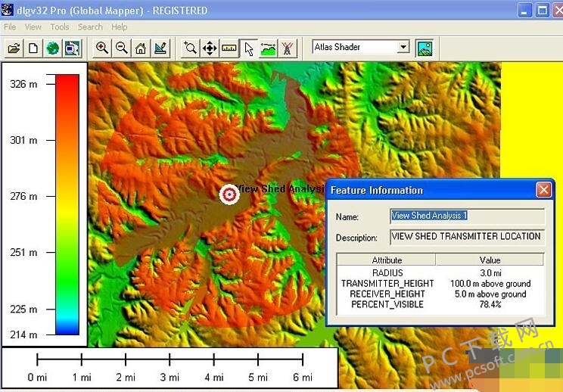The width and height of the screenshot is (563, 392).
Task: Select the TRANSMITTER_HEIGHT attribute row
Action: point(440,284)
